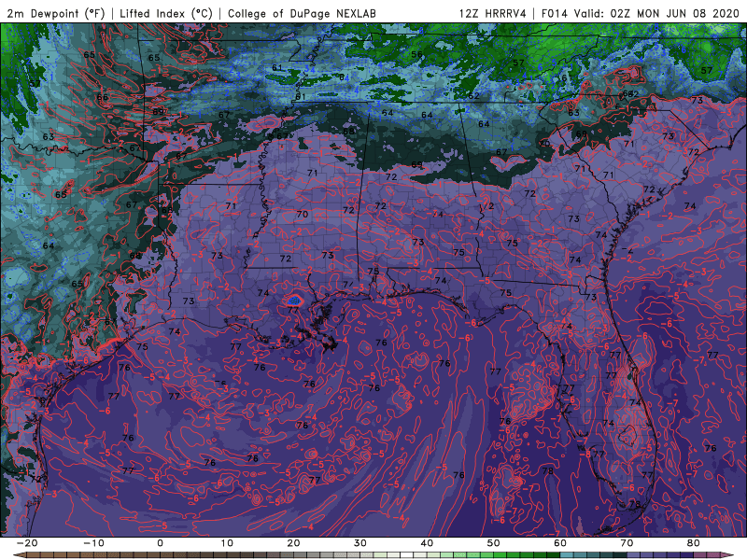Click the "0" color scale label
Viewport: 747px width, 560px height.
point(160,543)
